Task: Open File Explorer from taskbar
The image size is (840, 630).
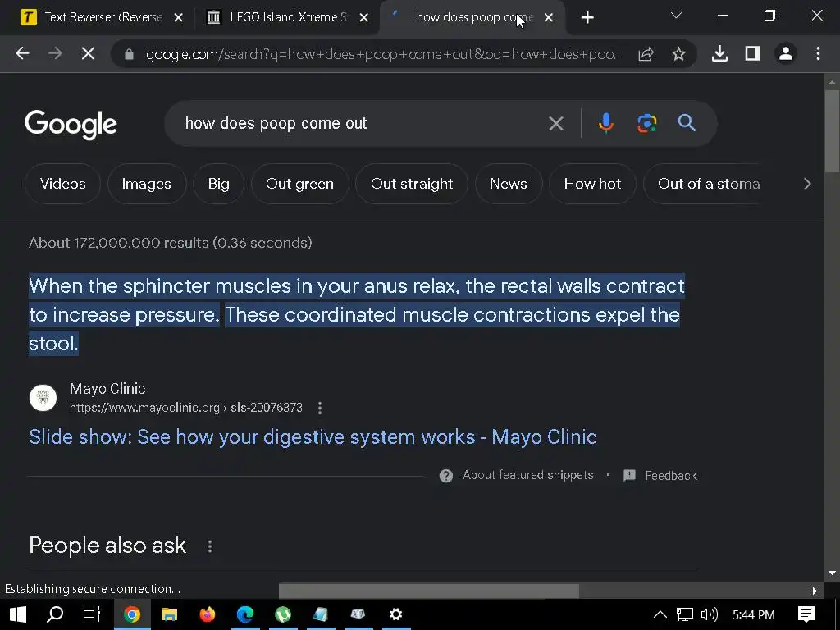Action: coord(170,614)
